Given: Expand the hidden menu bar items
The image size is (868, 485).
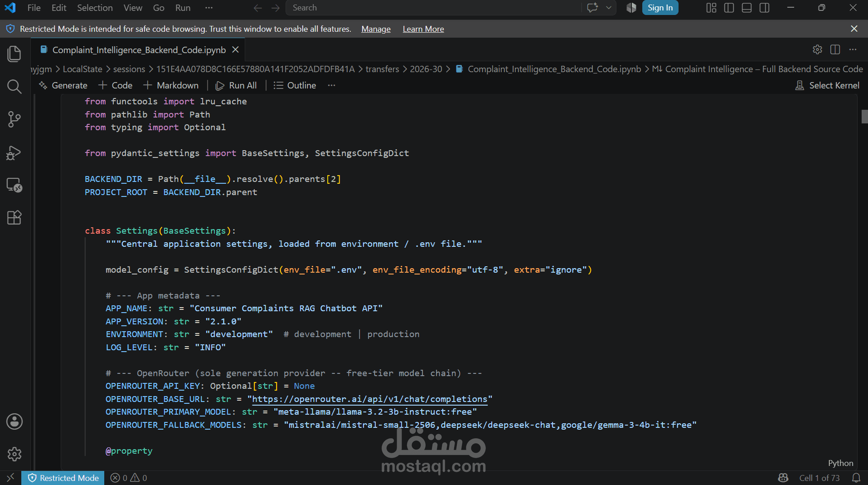Looking at the screenshot, I should click(x=209, y=8).
